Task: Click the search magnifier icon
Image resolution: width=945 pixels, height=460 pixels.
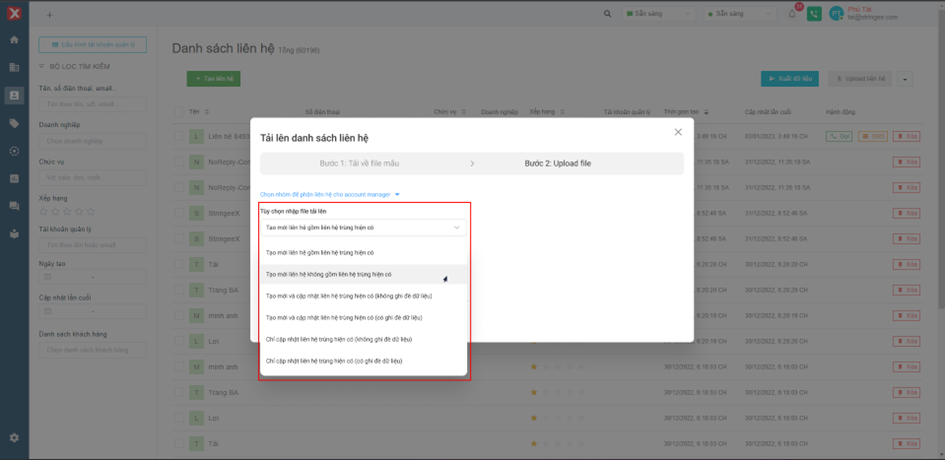Action: click(607, 14)
